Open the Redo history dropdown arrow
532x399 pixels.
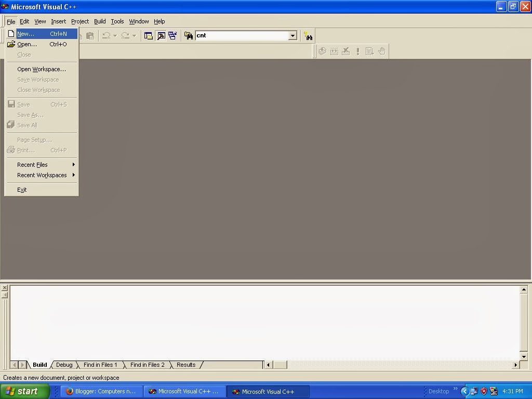(x=134, y=36)
